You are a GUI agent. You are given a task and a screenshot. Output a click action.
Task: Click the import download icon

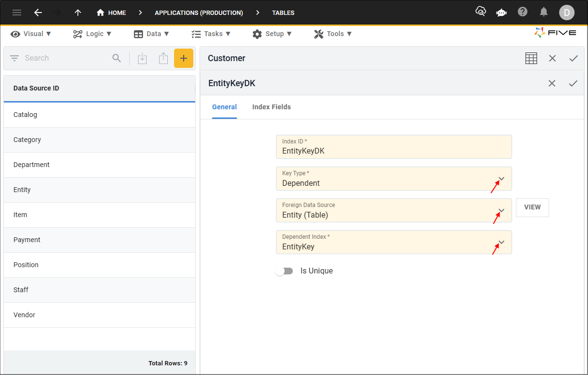tap(142, 58)
